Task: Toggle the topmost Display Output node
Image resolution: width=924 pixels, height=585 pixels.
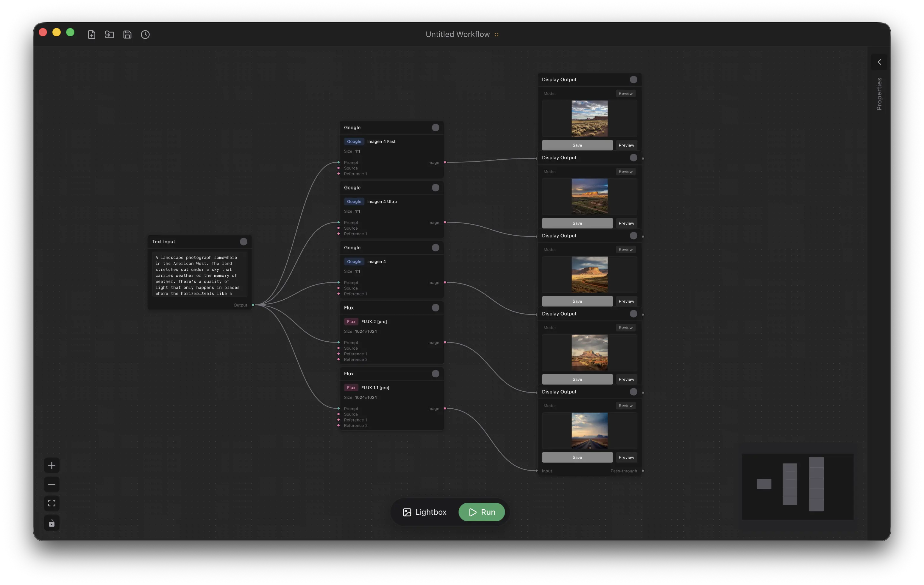Action: [633, 80]
